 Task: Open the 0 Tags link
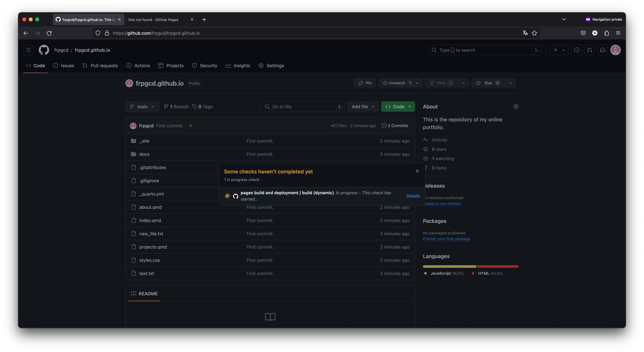click(x=203, y=107)
